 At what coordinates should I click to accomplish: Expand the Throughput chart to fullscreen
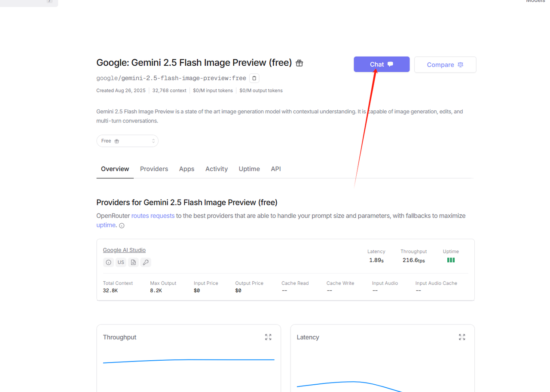[268, 337]
